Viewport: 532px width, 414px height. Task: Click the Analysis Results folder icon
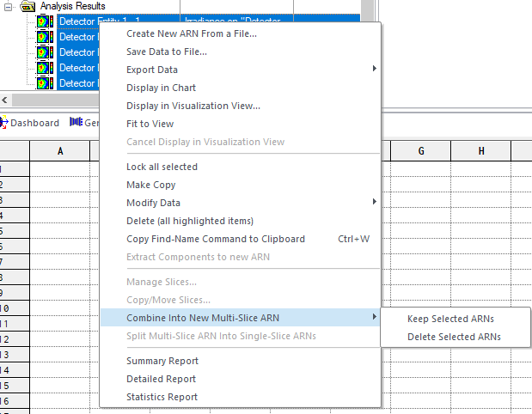[x=28, y=5]
